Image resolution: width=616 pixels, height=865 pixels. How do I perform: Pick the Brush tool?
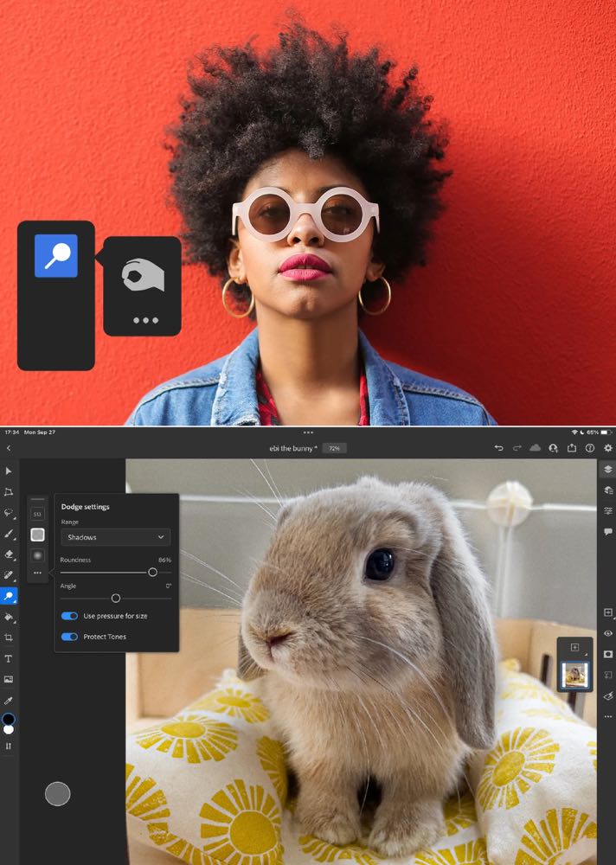coord(9,534)
